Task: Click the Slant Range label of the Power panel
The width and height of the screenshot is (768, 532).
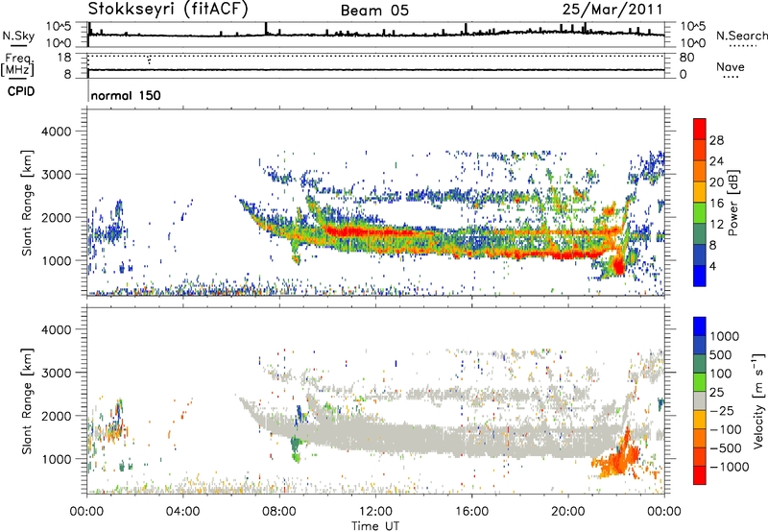Action: (x=27, y=203)
